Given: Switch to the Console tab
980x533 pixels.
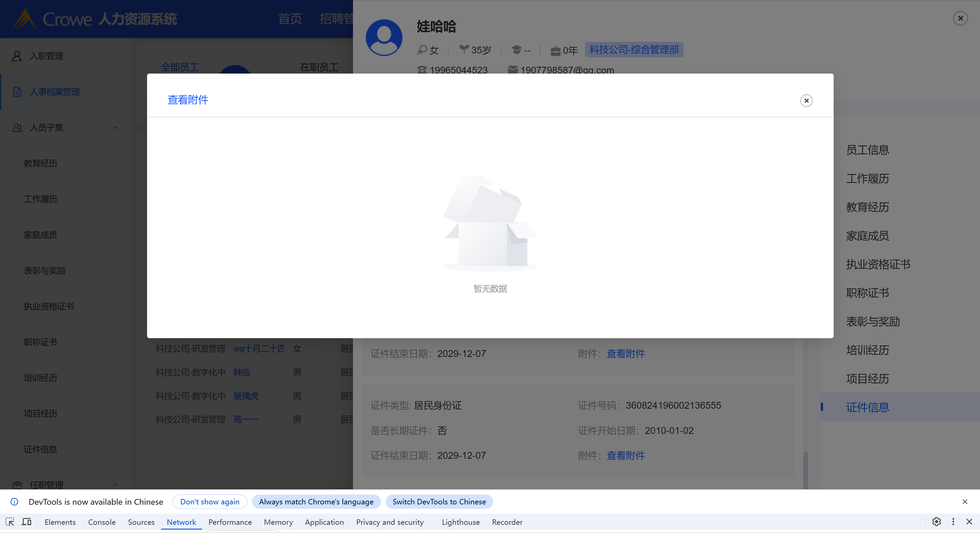Looking at the screenshot, I should click(101, 522).
